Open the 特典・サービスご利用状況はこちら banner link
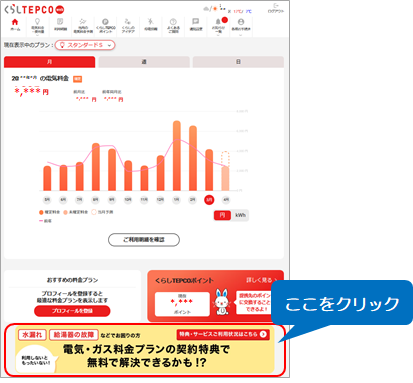 pos(223,334)
